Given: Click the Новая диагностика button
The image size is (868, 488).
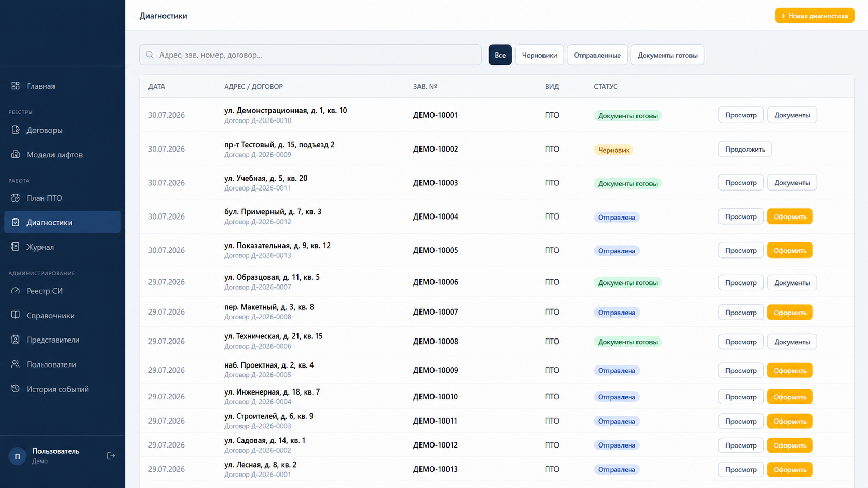Looking at the screenshot, I should click(815, 16).
